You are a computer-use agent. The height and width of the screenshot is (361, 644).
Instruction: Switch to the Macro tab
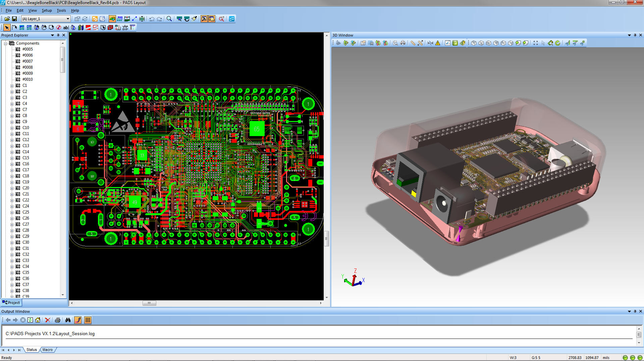[x=47, y=350]
